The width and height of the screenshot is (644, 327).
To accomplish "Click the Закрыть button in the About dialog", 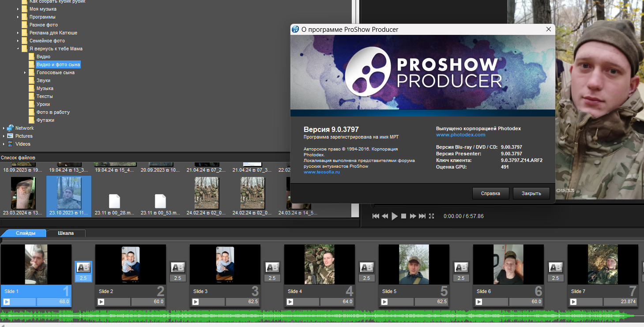I will point(531,193).
